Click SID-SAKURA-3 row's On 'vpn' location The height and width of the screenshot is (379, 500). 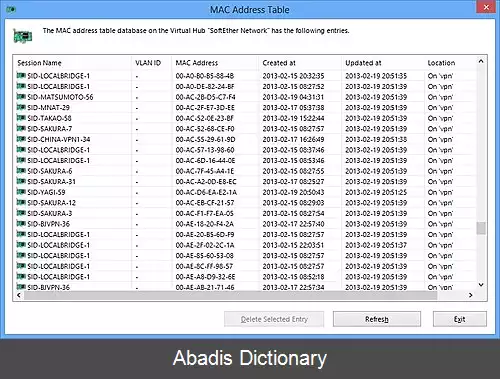pos(440,213)
